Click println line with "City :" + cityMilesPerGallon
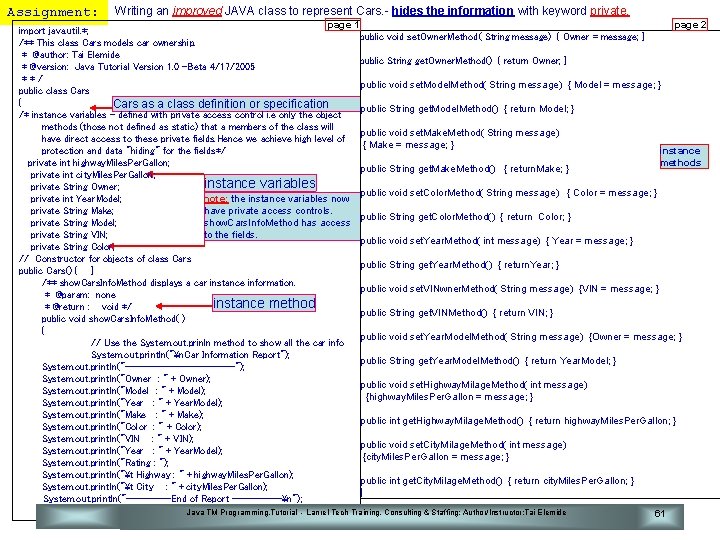Screen dimensions: 720x540 [155, 487]
